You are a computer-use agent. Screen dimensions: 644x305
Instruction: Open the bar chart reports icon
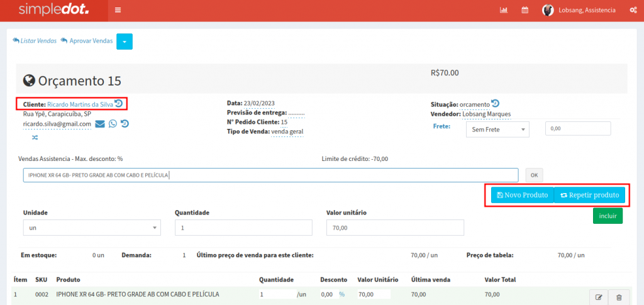click(x=504, y=10)
